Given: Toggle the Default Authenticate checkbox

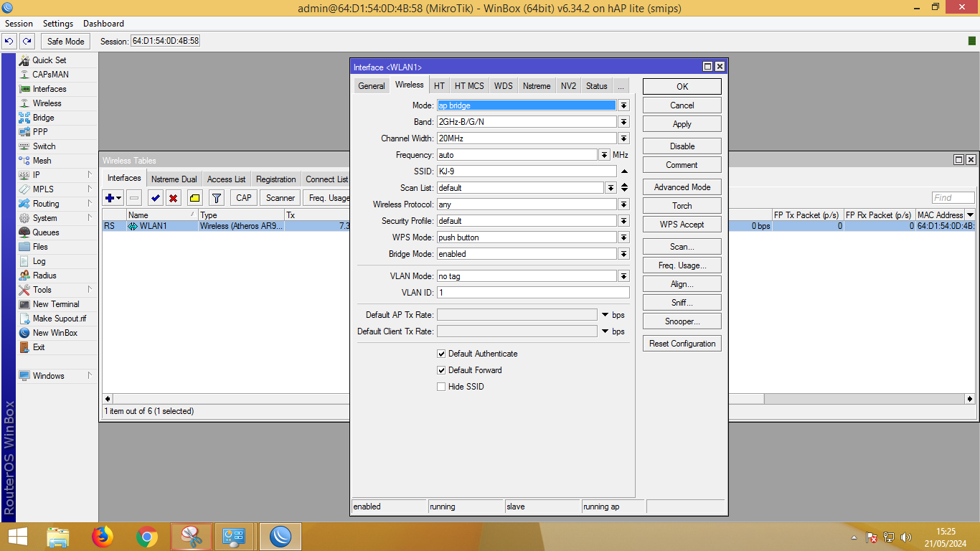Looking at the screenshot, I should point(441,354).
